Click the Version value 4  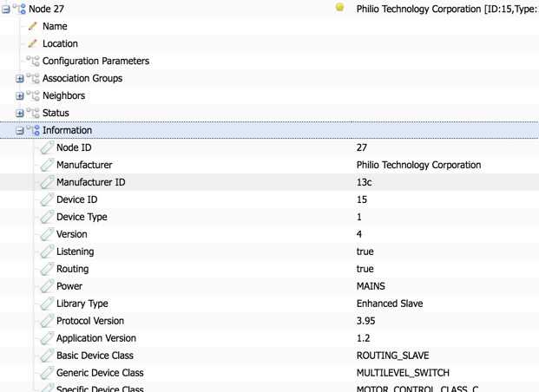[x=359, y=234]
